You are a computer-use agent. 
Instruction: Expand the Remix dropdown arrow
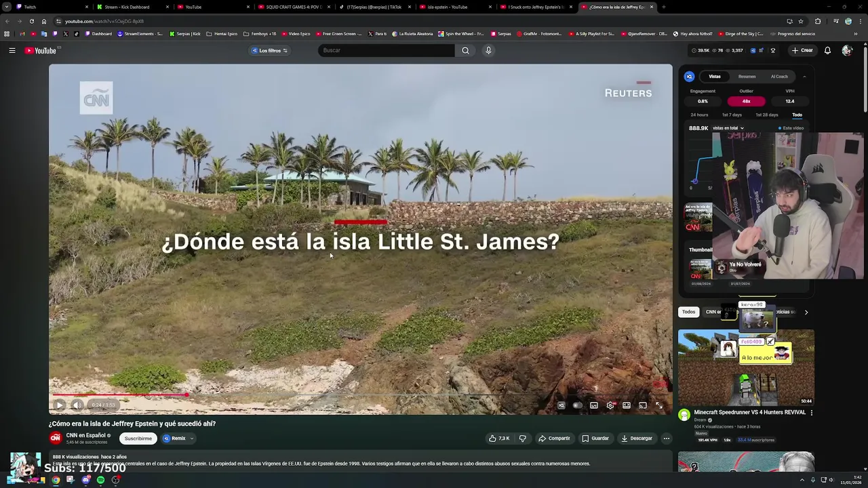(192, 439)
